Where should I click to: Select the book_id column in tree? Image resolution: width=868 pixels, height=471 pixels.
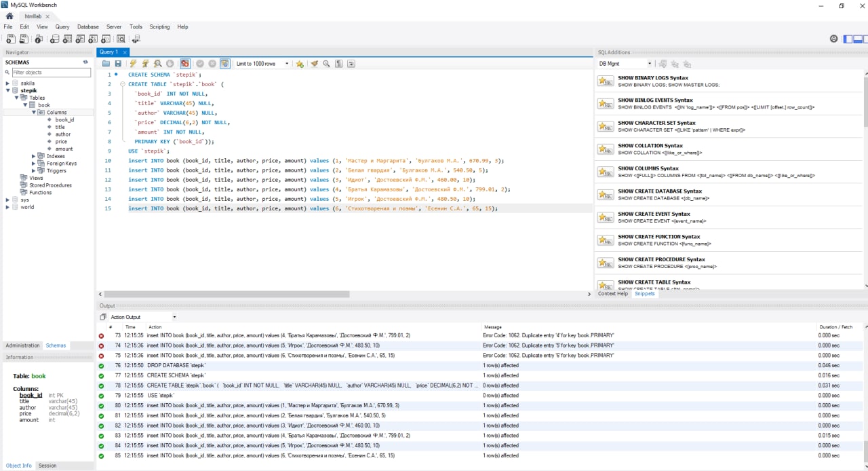(x=64, y=119)
